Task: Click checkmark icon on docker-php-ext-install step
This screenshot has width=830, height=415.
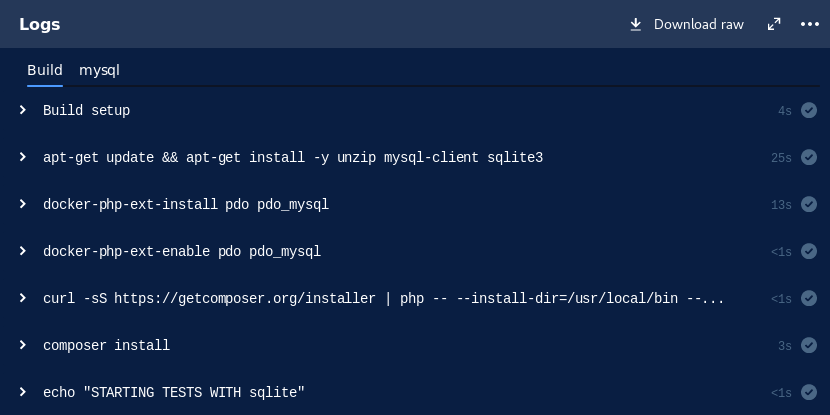Action: [x=809, y=204]
